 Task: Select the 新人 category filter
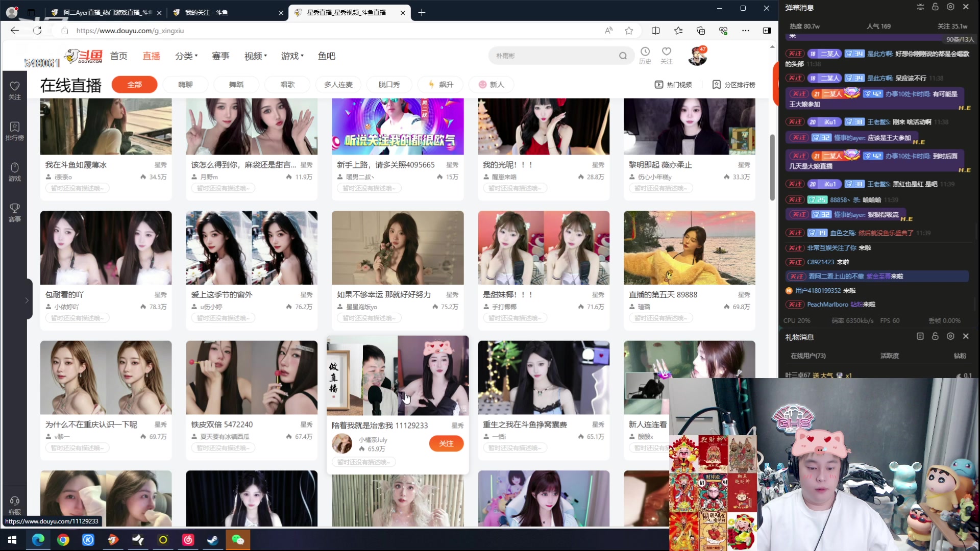[492, 85]
